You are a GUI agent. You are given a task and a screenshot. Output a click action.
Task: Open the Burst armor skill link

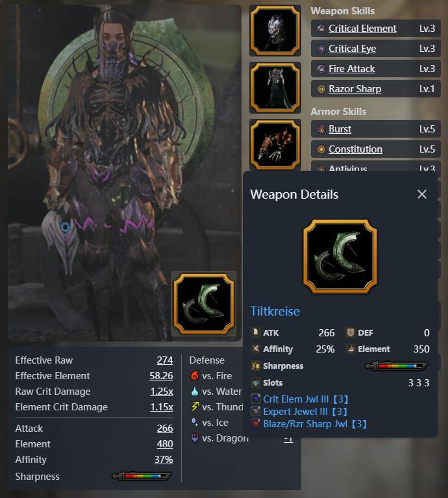[x=340, y=129]
